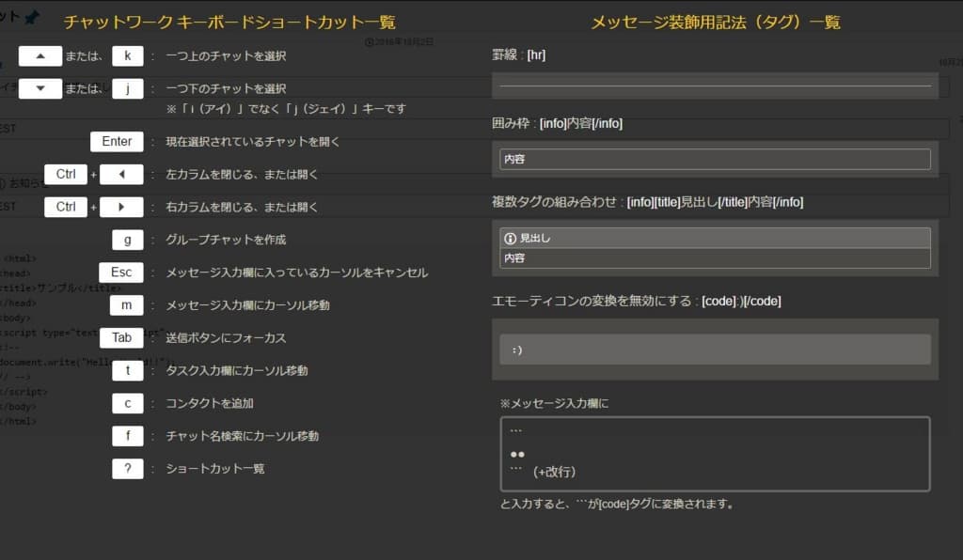963x560 pixels.
Task: Click the text メッセージ入力欄にカーソル移動
Action: pyautogui.click(x=247, y=304)
